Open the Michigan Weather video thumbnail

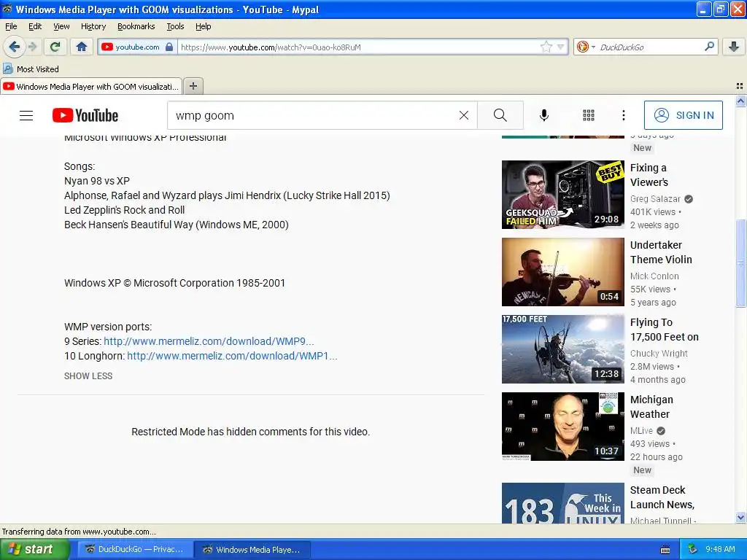point(562,426)
